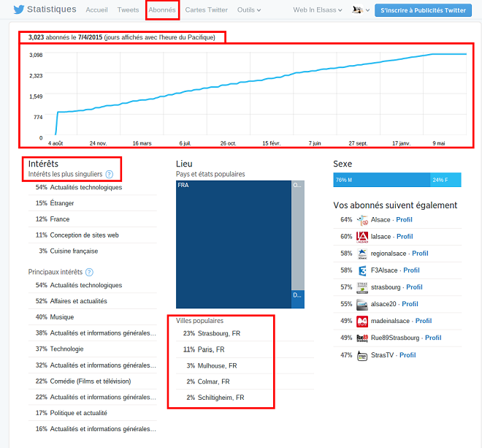The image size is (482, 448).
Task: Open Profil link for Alsace
Action: (404, 220)
